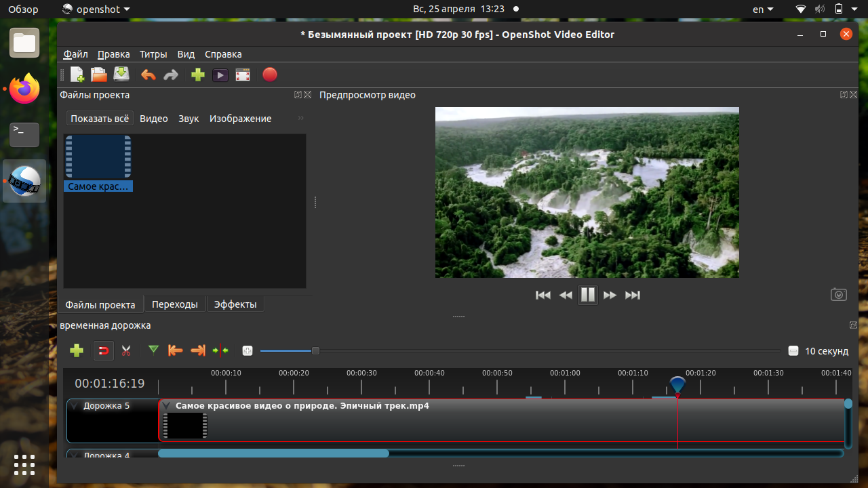Save the project using the toolbar icon

pos(121,75)
